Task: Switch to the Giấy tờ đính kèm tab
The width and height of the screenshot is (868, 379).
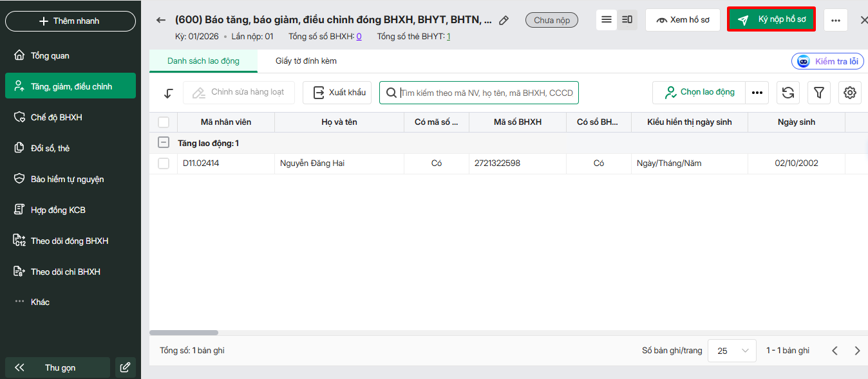Action: click(306, 61)
